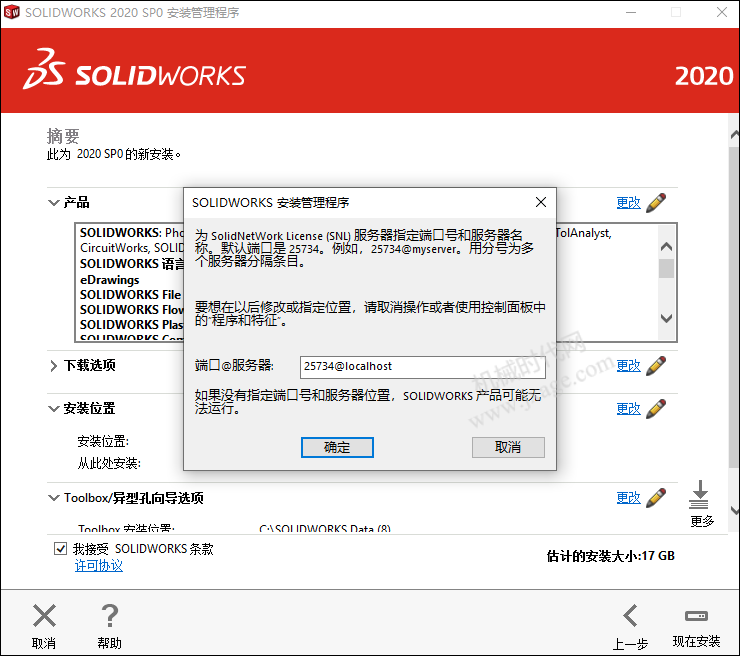Click product list scrollbar up arrow
This screenshot has height=656, width=740.
pyautogui.click(x=666, y=246)
